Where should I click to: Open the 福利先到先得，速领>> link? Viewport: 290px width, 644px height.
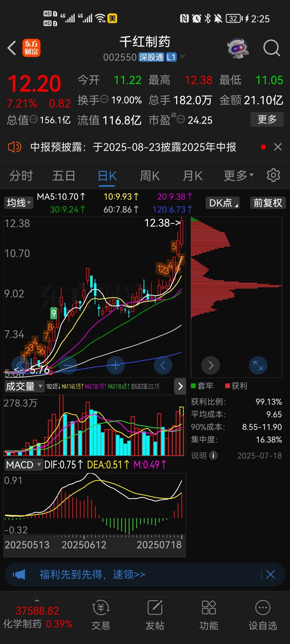tap(92, 575)
